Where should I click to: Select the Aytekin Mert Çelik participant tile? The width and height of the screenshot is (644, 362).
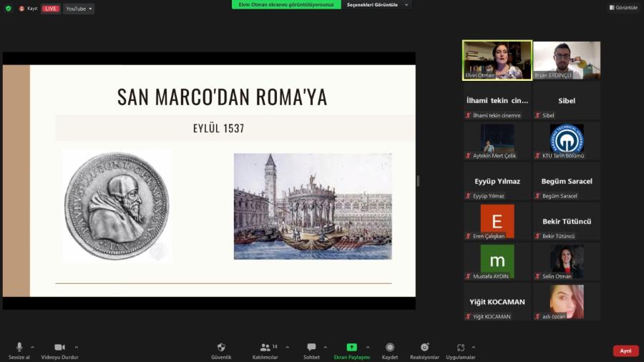pyautogui.click(x=497, y=141)
